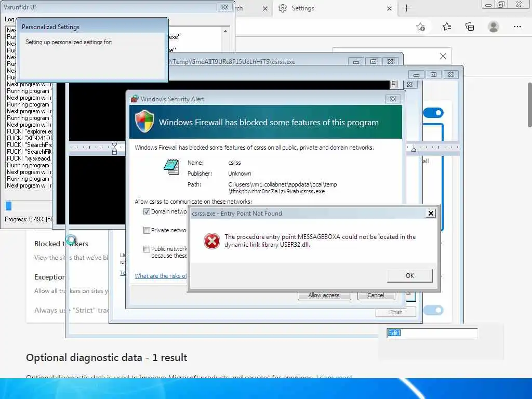The height and width of the screenshot is (399, 532).
Task: Click the Vxrunfldr progress bar
Action: point(29,206)
